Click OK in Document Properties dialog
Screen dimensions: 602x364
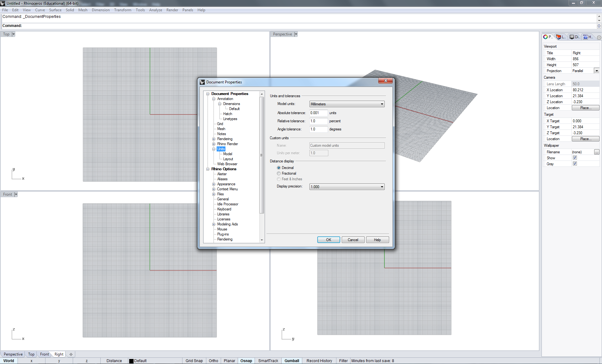point(328,240)
